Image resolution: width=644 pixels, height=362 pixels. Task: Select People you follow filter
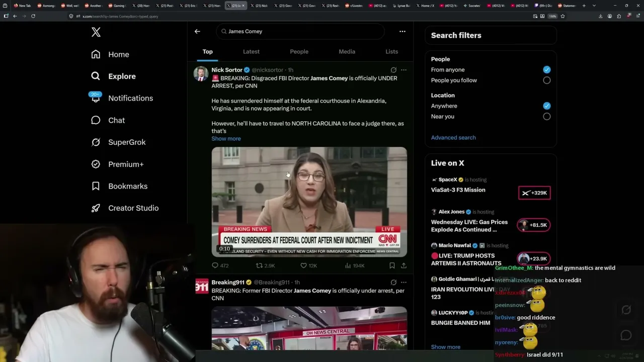547,80
